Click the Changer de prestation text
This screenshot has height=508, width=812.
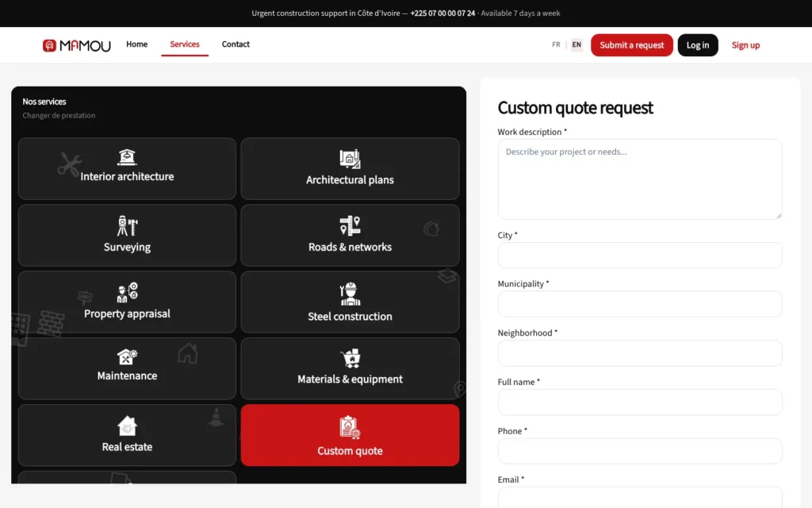[59, 116]
